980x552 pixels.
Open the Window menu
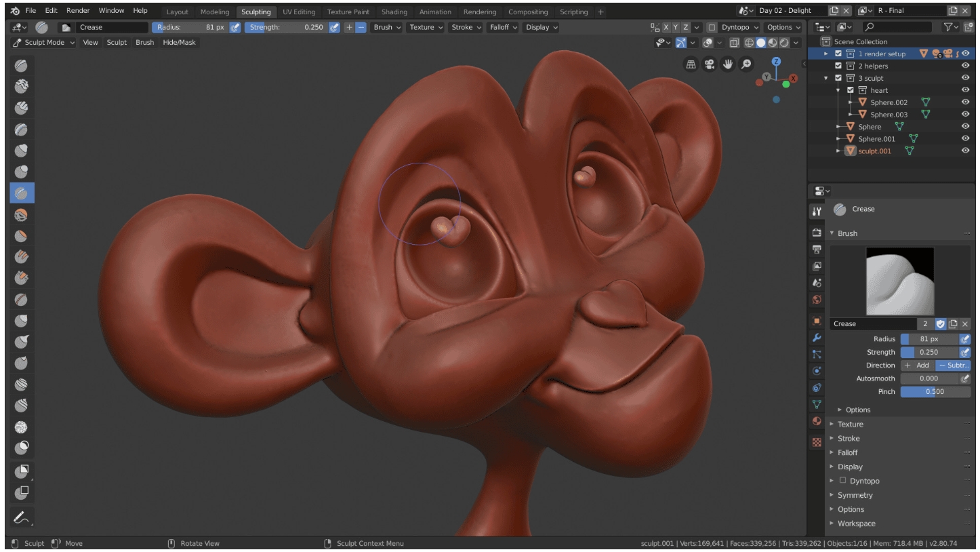click(111, 11)
